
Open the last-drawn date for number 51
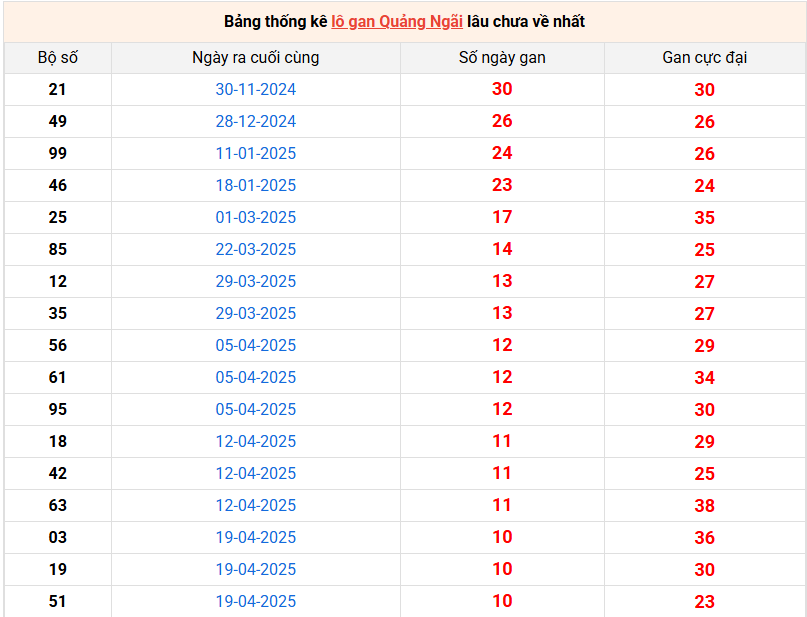(x=256, y=601)
